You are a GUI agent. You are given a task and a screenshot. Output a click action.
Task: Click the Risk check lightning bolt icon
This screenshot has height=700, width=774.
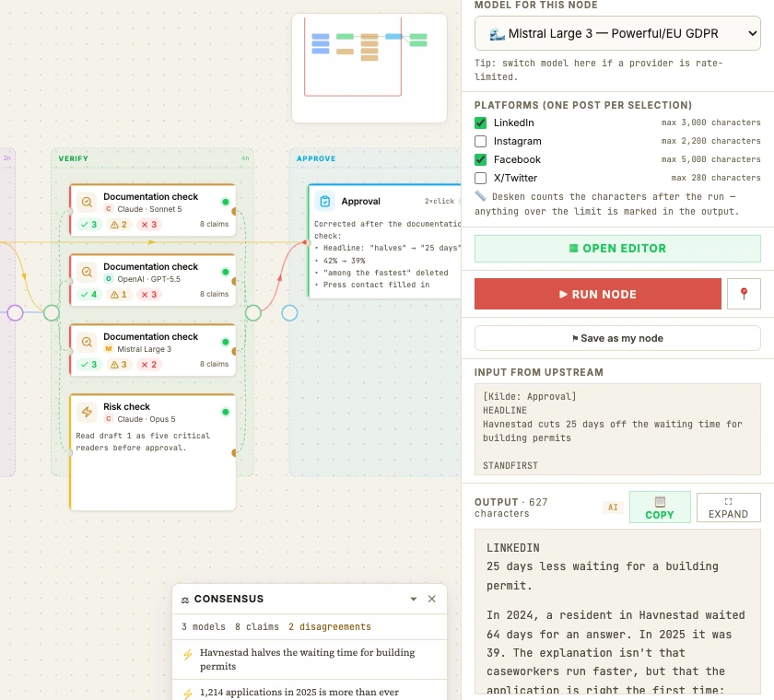point(87,412)
